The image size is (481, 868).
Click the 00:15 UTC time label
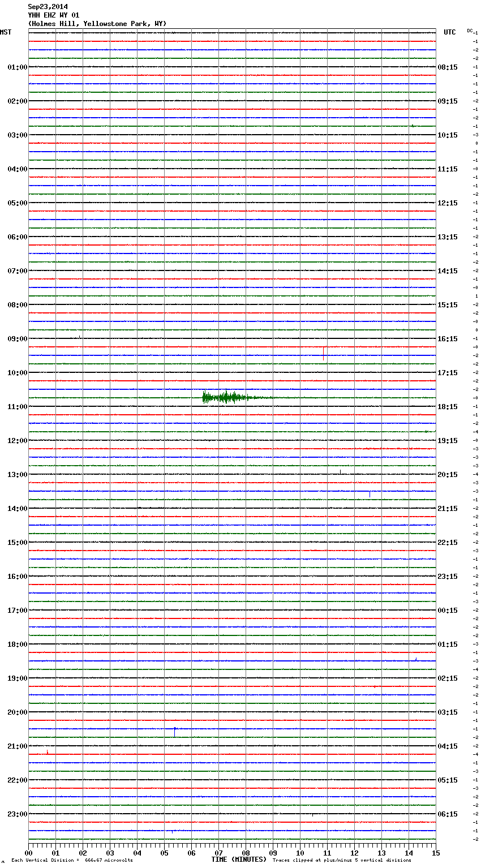pyautogui.click(x=447, y=611)
